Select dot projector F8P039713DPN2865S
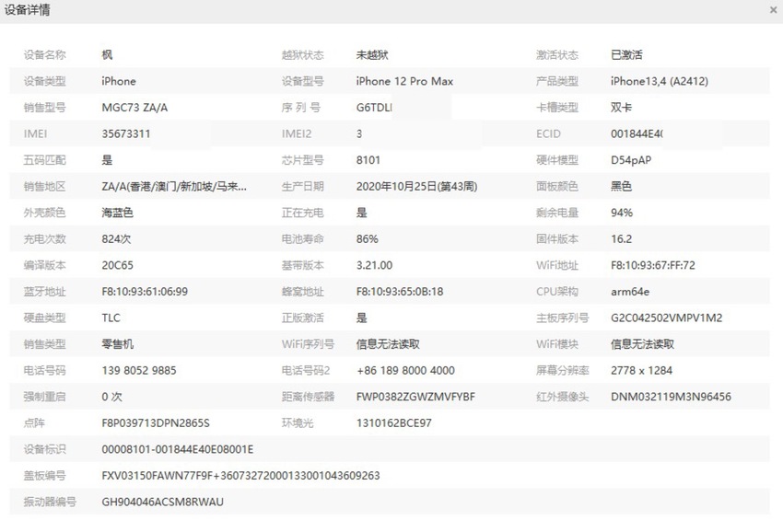783x532 pixels. pyautogui.click(x=156, y=423)
